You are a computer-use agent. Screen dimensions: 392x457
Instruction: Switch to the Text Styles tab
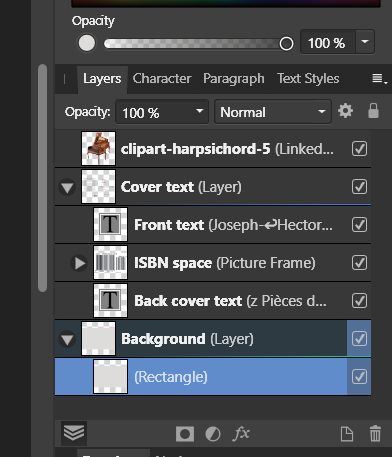(308, 79)
